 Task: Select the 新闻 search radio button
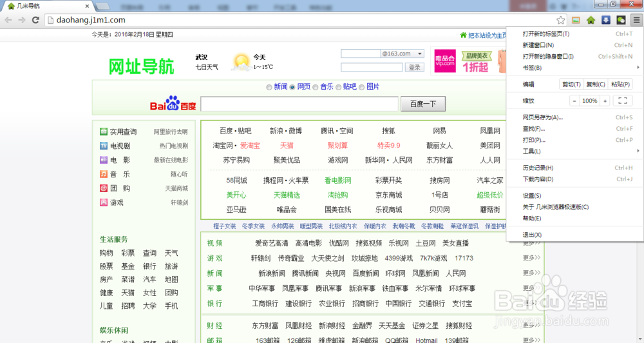coord(269,87)
